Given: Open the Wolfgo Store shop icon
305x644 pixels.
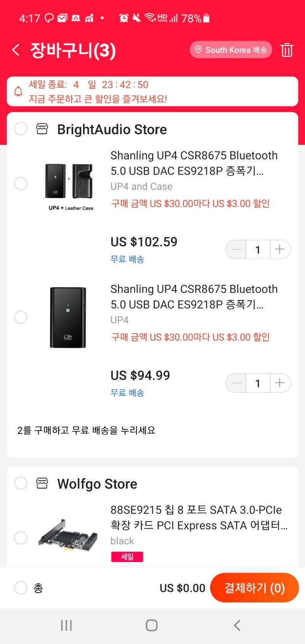Looking at the screenshot, I should click(x=42, y=483).
